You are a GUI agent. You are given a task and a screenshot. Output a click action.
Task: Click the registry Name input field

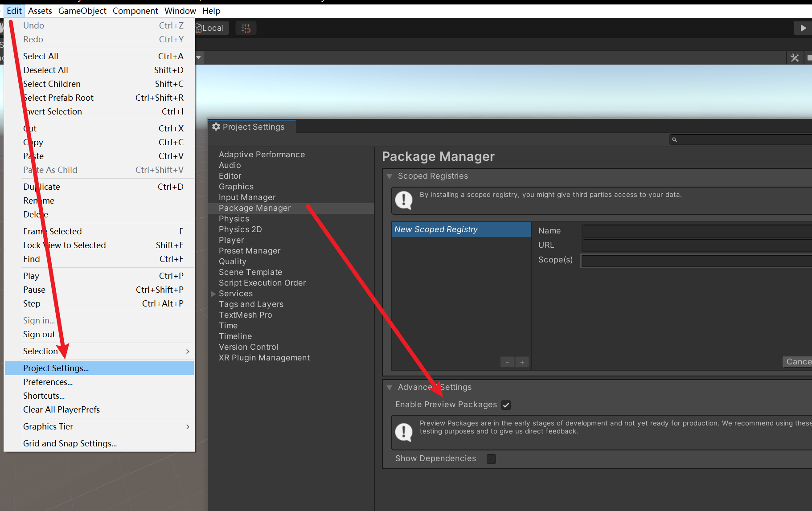[697, 231]
